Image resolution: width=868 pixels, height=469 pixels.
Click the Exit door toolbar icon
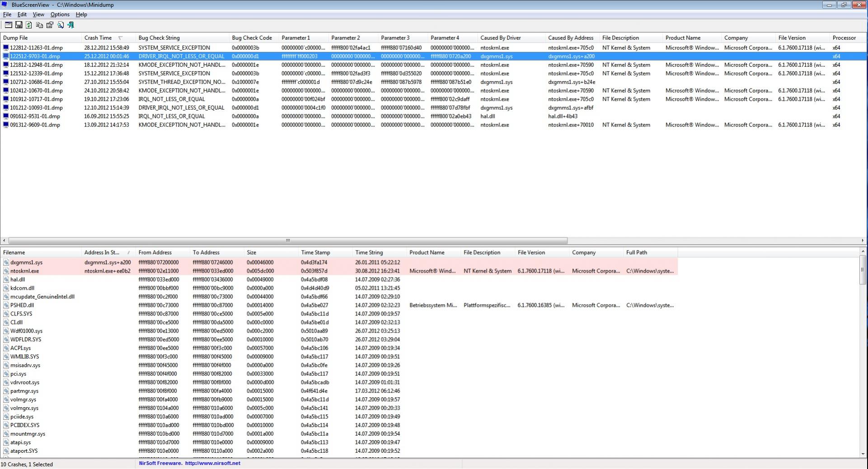pos(70,25)
